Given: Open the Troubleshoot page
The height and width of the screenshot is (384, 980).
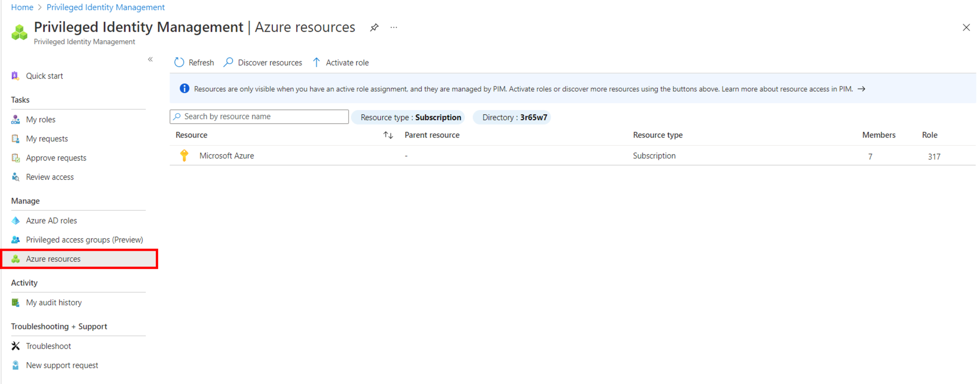Looking at the screenshot, I should (x=48, y=346).
